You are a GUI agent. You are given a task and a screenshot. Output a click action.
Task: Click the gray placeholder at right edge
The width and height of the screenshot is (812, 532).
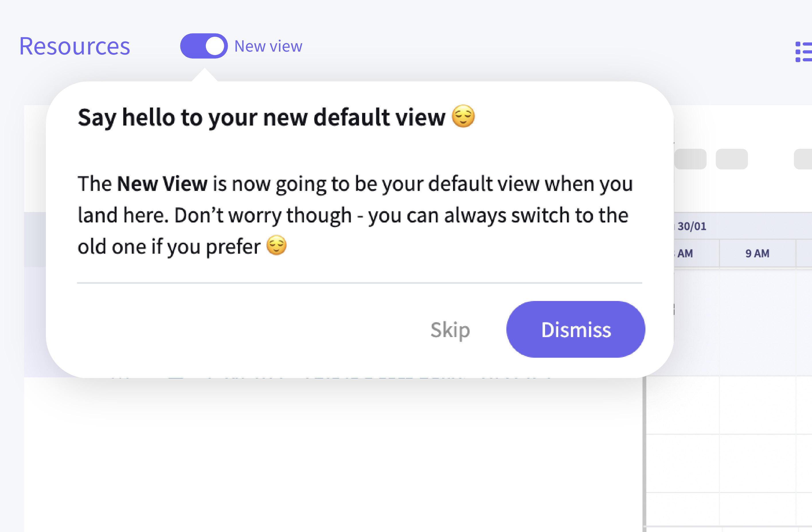point(803,159)
